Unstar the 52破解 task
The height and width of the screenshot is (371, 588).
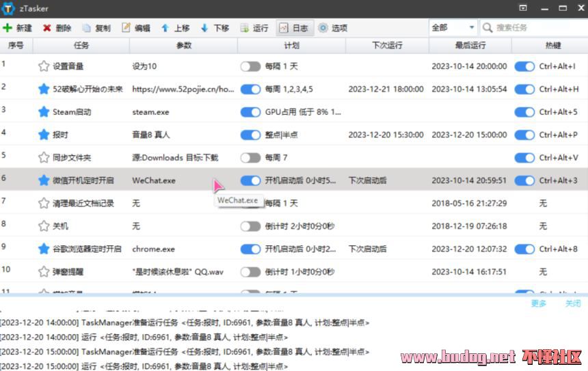coord(44,90)
